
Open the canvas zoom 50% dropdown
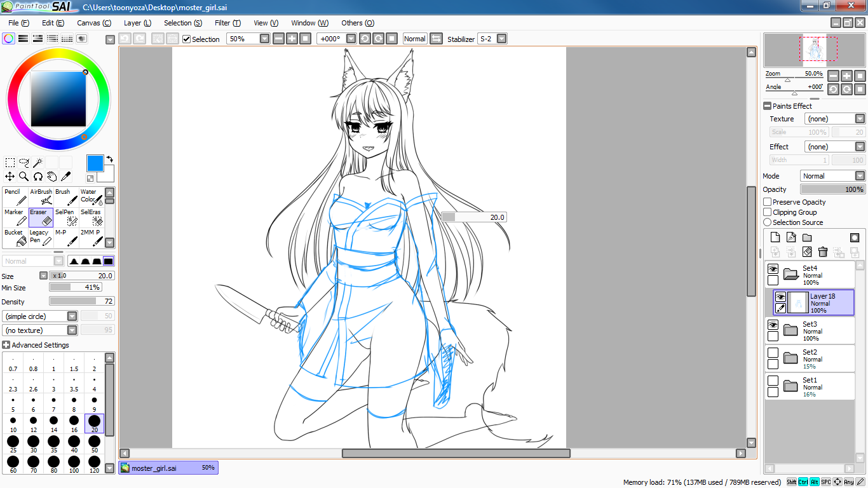pyautogui.click(x=265, y=39)
